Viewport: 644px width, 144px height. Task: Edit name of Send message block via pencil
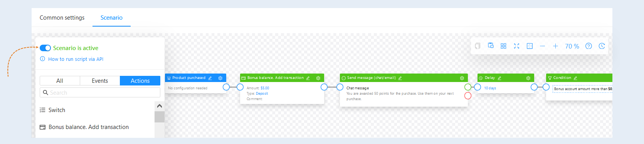[x=400, y=78]
